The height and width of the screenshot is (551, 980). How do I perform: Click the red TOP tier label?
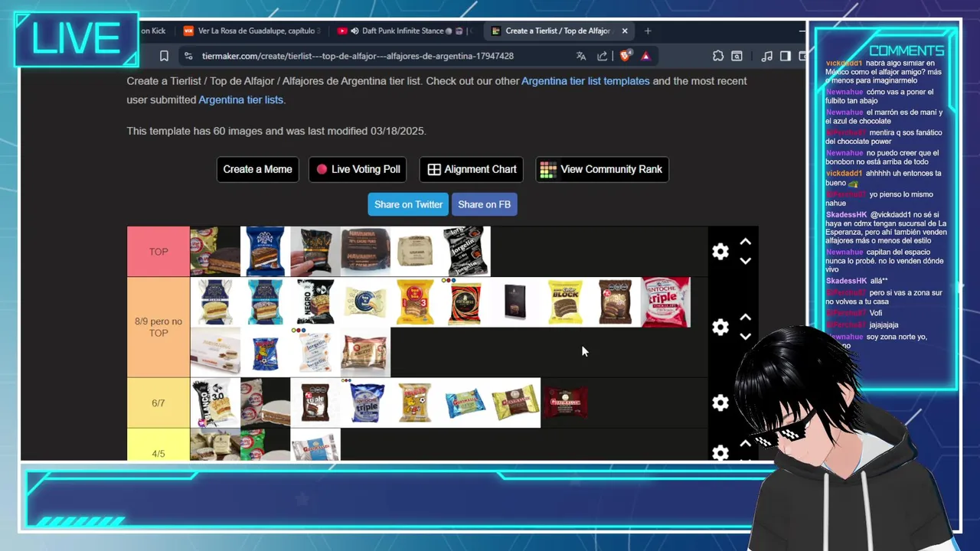[158, 251]
